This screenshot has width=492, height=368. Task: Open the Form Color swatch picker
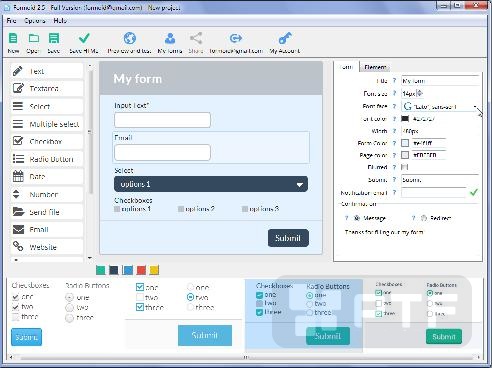pos(405,143)
